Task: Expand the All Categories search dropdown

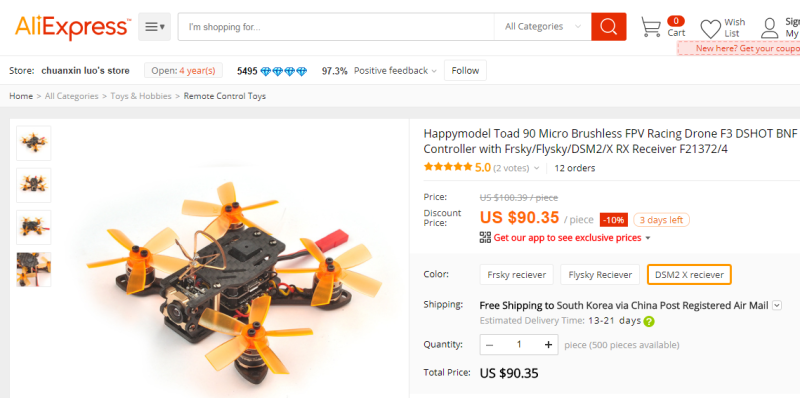Action: [x=543, y=27]
